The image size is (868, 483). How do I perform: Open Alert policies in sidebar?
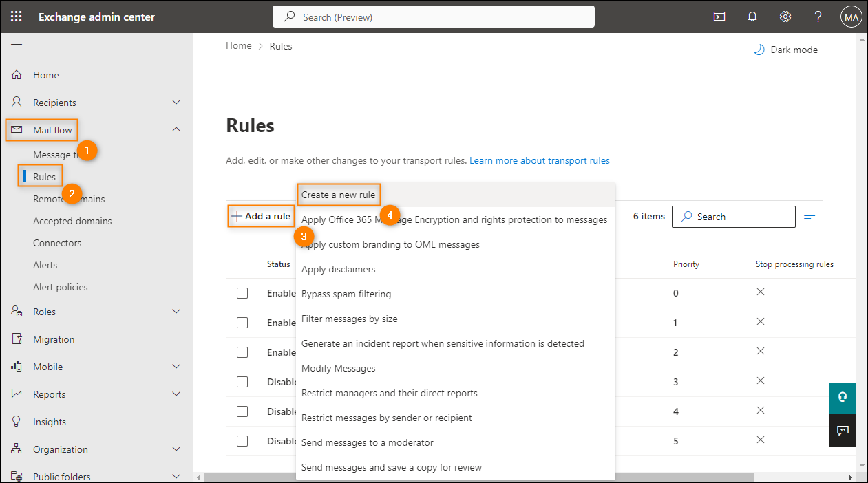pos(61,287)
